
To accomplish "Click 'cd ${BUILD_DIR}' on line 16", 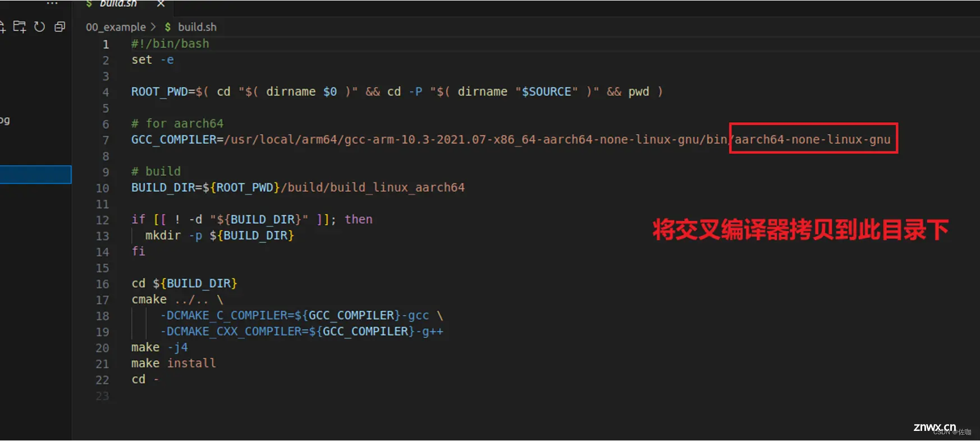I will click(x=184, y=283).
